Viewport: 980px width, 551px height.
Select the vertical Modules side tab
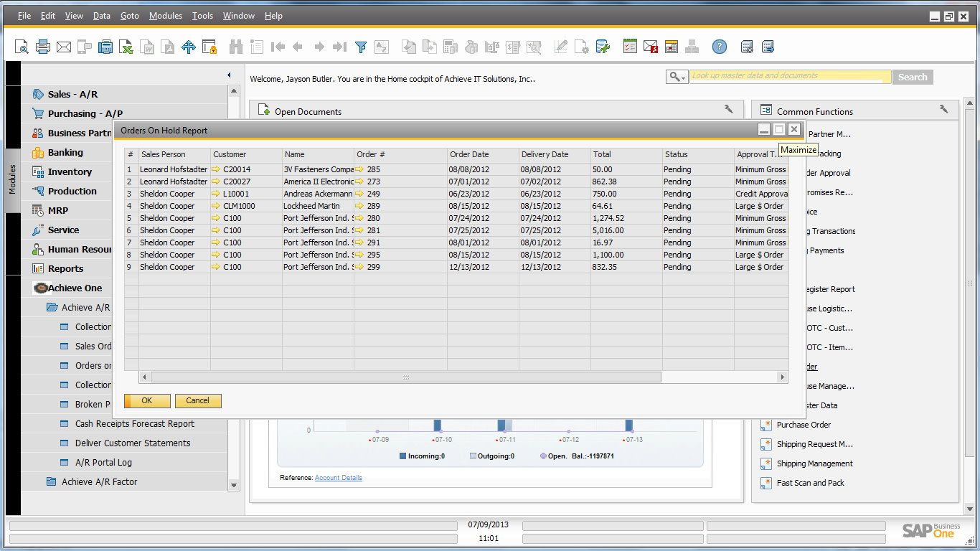pyautogui.click(x=12, y=180)
